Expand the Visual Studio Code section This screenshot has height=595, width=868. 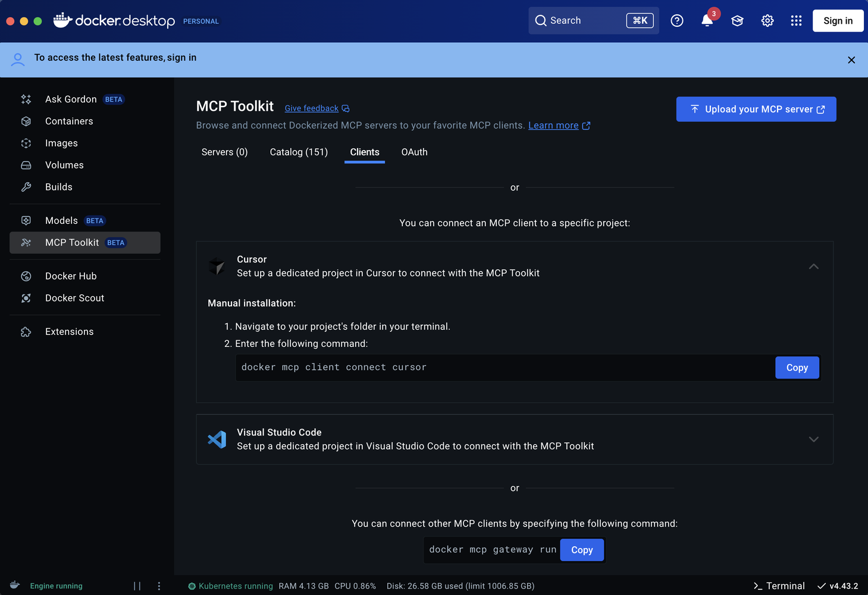click(814, 439)
